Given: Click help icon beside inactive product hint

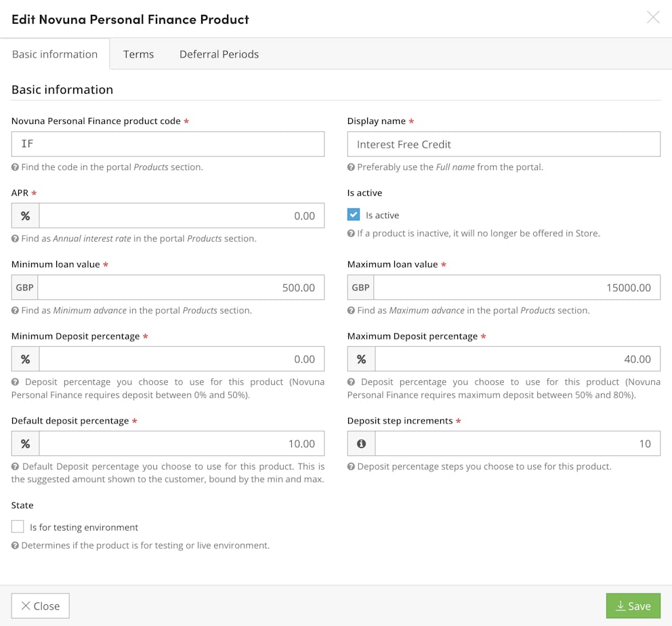Looking at the screenshot, I should 351,234.
